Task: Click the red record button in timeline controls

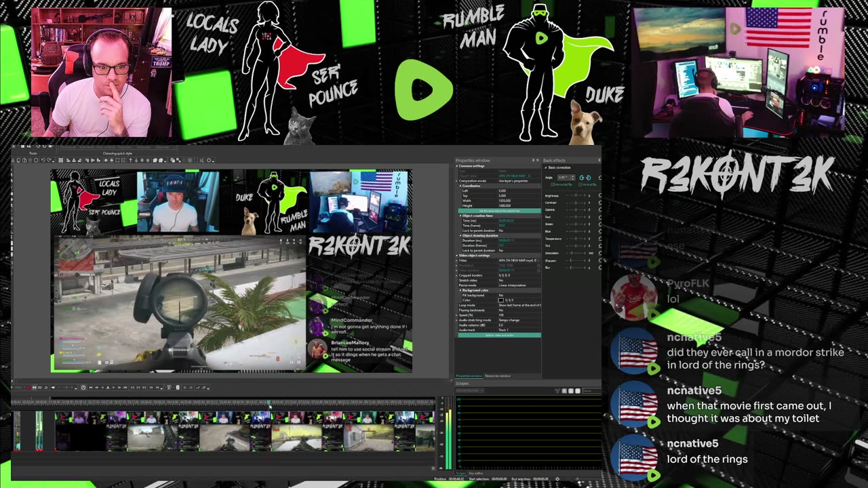Action: click(x=29, y=388)
